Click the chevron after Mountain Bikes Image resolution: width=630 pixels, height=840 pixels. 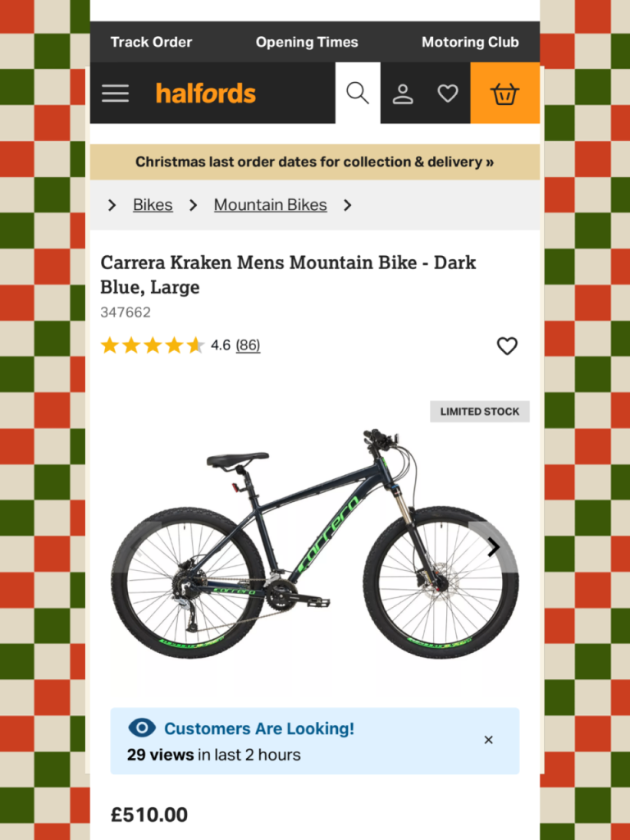[x=348, y=205]
